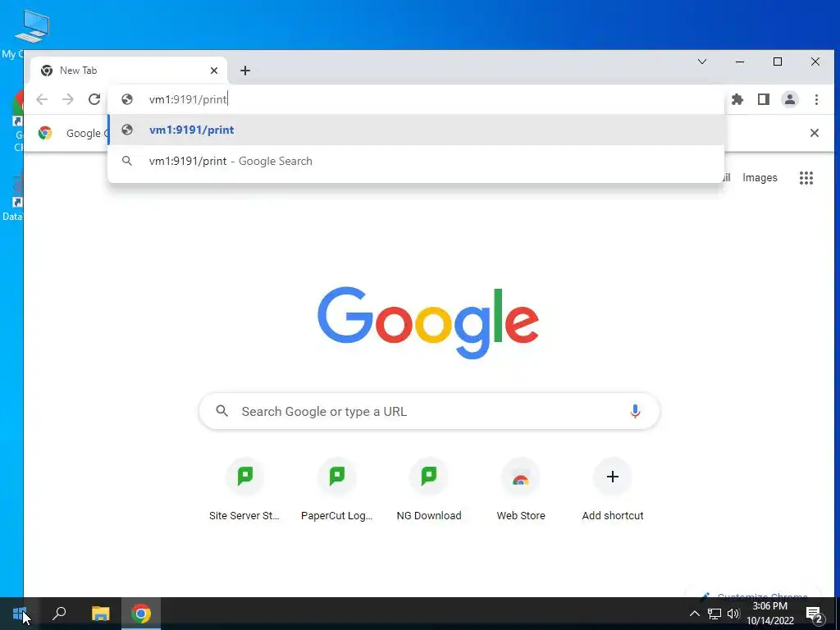Open the Chrome profile avatar
840x630 pixels.
point(790,99)
